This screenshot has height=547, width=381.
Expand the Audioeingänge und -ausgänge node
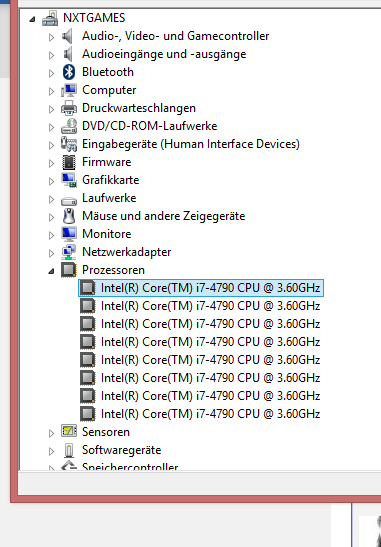point(52,55)
